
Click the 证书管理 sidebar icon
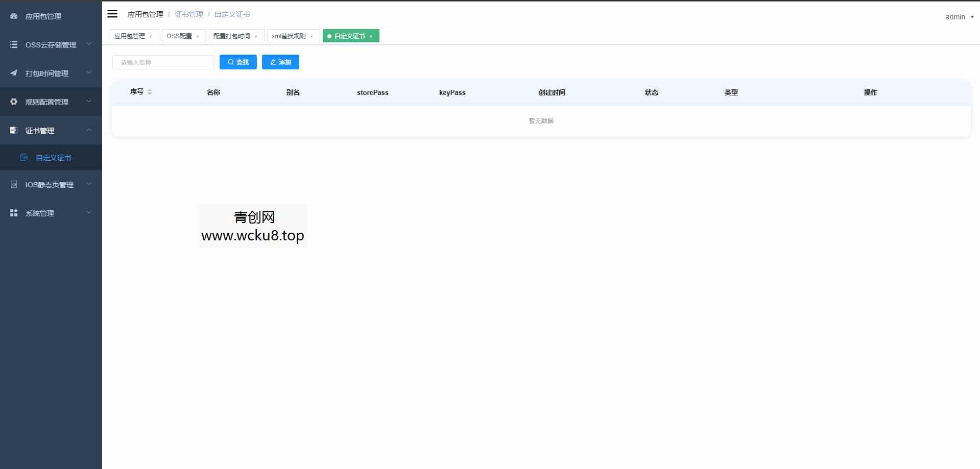(x=14, y=131)
